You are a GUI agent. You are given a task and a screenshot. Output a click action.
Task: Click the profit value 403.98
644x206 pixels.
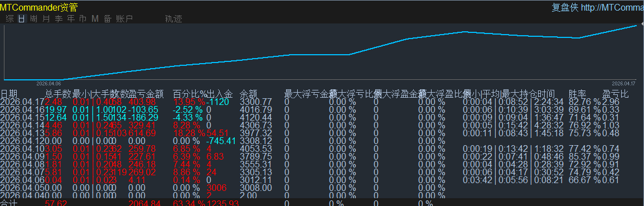click(x=142, y=102)
